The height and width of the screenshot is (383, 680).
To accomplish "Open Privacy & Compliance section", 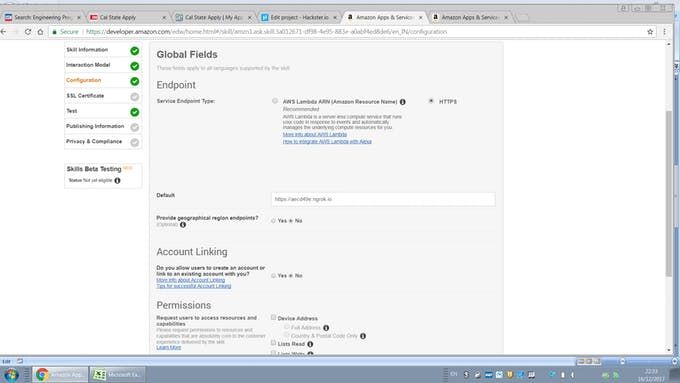I will [x=94, y=141].
